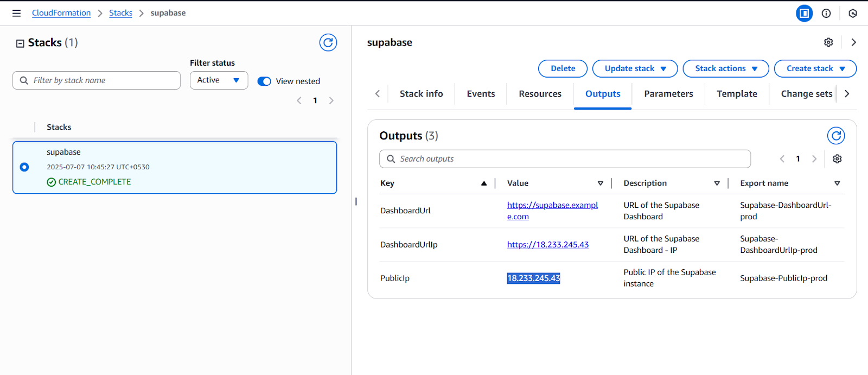The image size is (868, 375).
Task: Click the Filter by stack name field
Action: pyautogui.click(x=97, y=80)
